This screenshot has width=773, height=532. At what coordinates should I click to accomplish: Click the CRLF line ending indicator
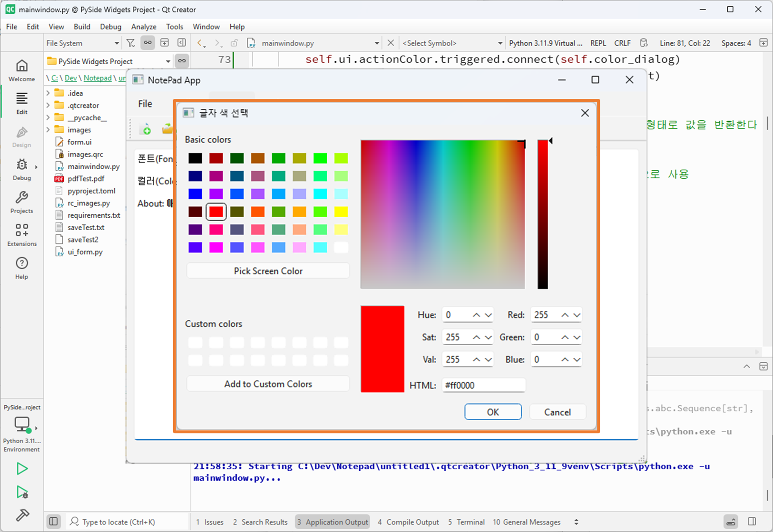pyautogui.click(x=622, y=43)
